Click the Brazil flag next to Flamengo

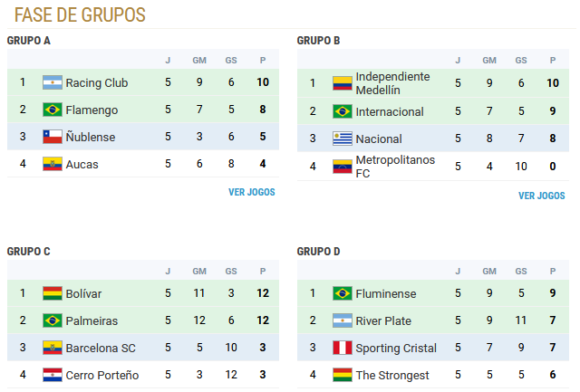[x=53, y=110]
